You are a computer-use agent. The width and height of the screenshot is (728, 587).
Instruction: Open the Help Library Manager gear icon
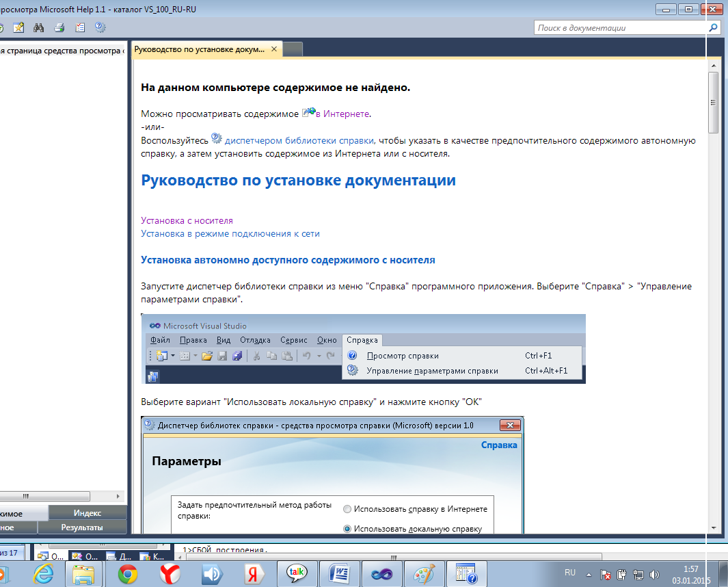(100, 27)
